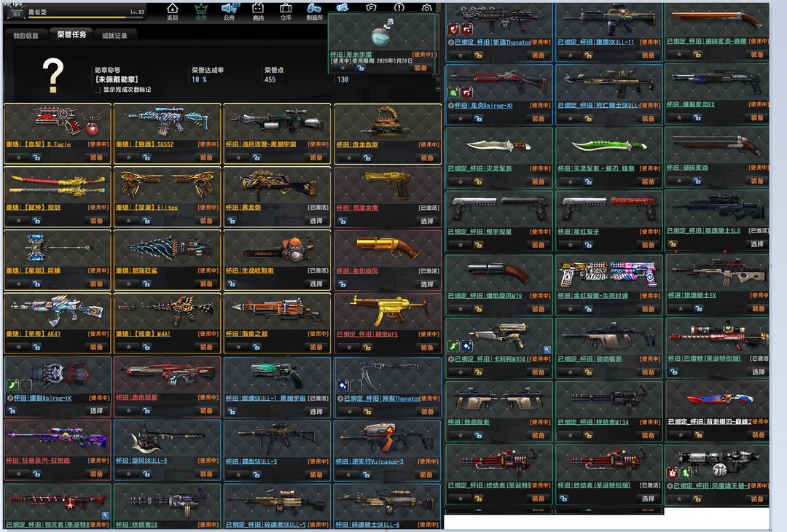The width and height of the screenshot is (787, 532).
Task: Select the 荣誉任务 tab
Action: tap(71, 35)
